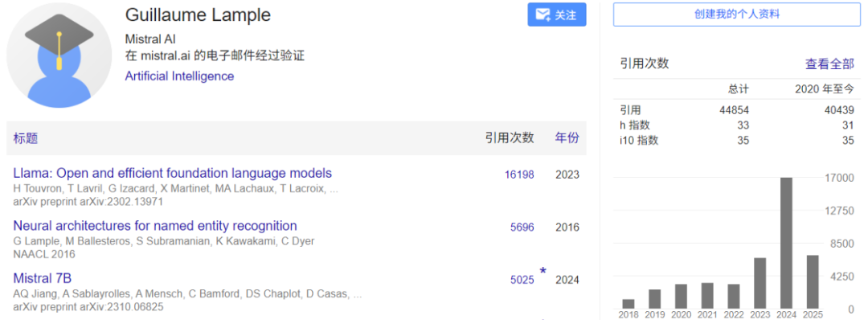Click 引用次数 column header in table
Image resolution: width=868 pixels, height=320 pixels.
point(510,137)
